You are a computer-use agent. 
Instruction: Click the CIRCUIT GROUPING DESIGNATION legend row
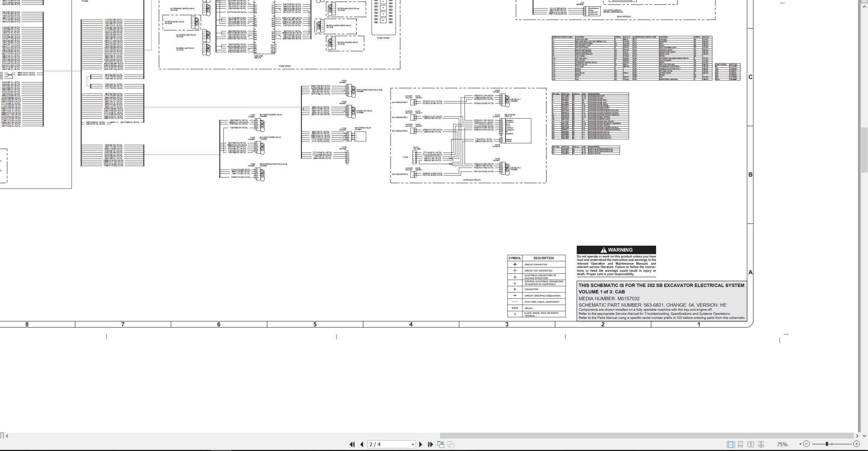point(536,296)
